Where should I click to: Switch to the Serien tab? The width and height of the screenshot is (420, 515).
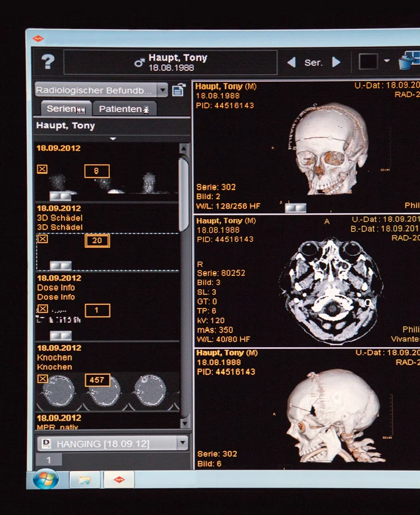point(66,109)
